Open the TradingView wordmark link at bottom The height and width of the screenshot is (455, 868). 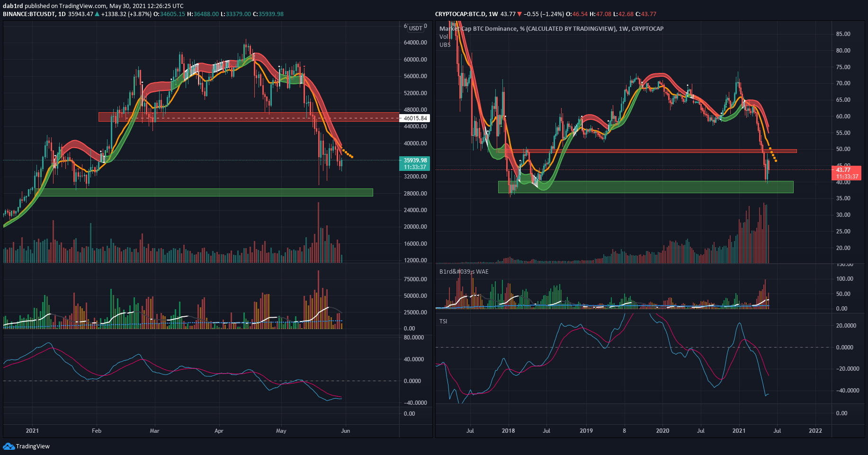click(33, 446)
